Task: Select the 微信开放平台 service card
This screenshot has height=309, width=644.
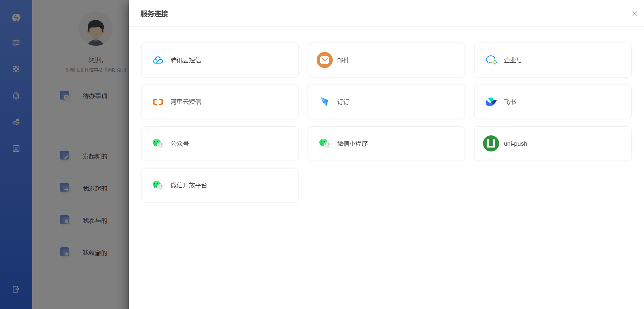Action: tap(220, 185)
